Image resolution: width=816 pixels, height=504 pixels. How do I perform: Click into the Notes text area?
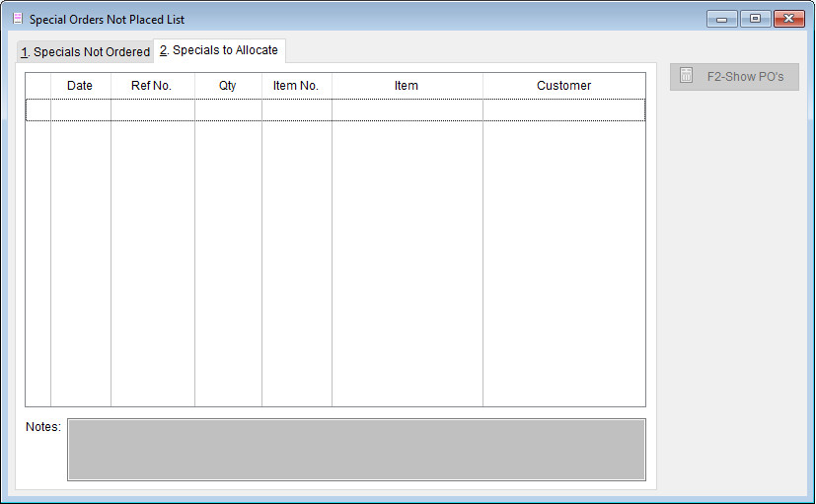point(356,450)
